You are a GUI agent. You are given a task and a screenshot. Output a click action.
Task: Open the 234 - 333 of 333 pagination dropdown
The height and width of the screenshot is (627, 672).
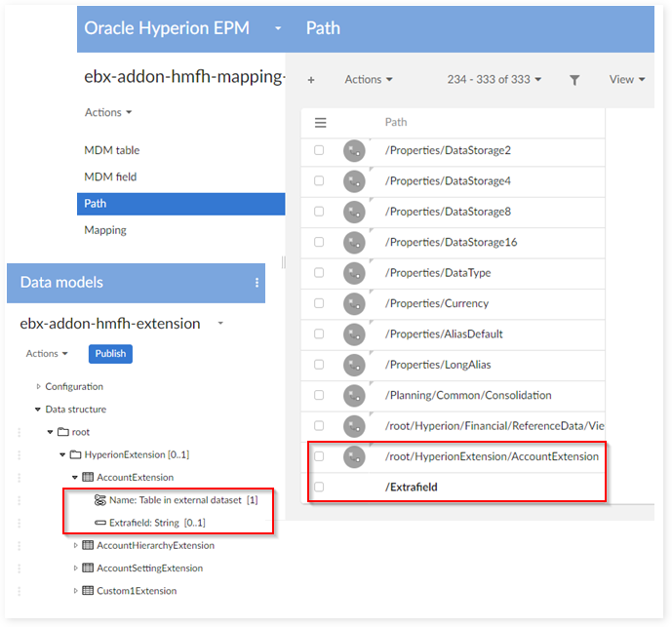494,80
